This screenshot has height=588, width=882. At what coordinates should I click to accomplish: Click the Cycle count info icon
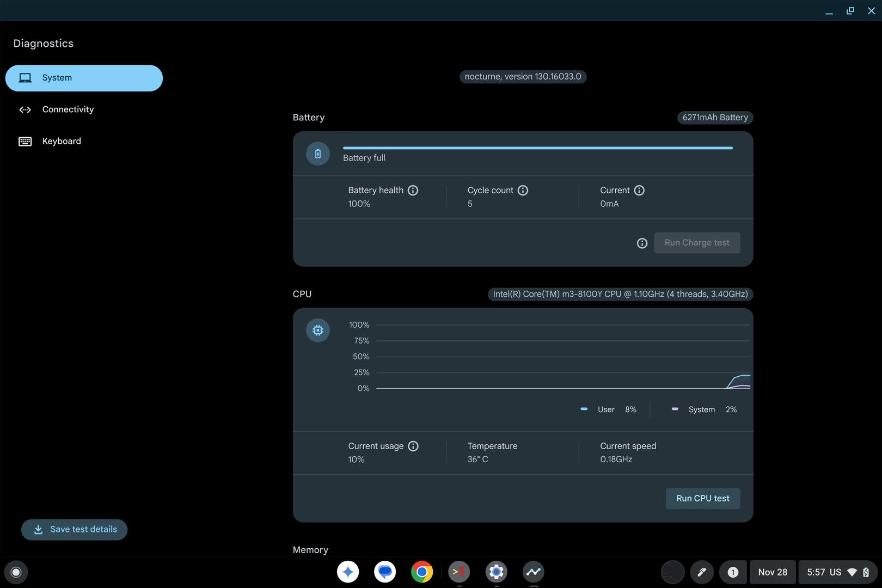tap(523, 190)
